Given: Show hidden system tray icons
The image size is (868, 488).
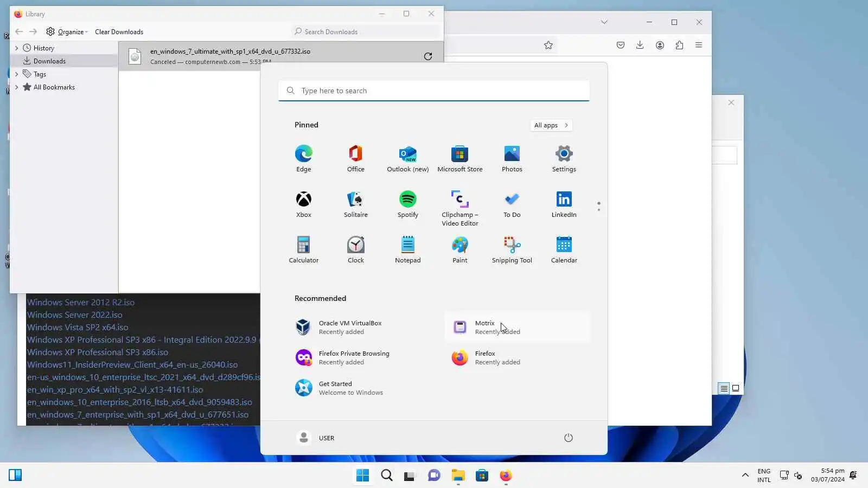Looking at the screenshot, I should [745, 476].
